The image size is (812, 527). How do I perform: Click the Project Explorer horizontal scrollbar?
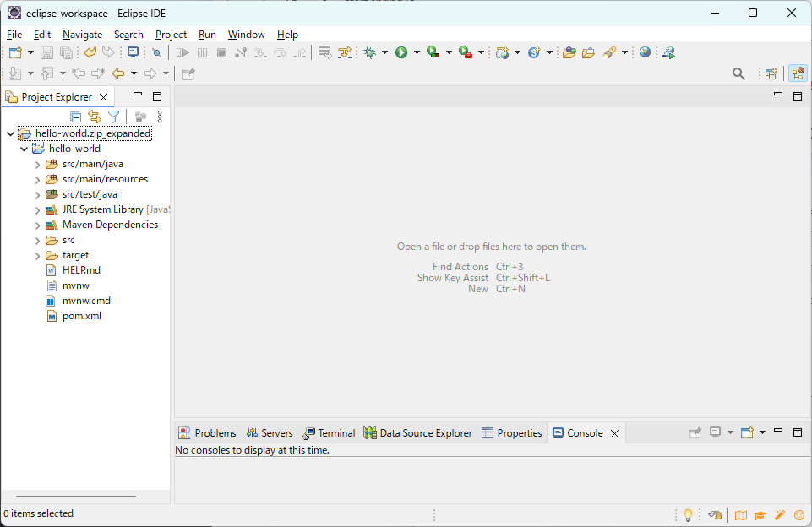(x=76, y=497)
